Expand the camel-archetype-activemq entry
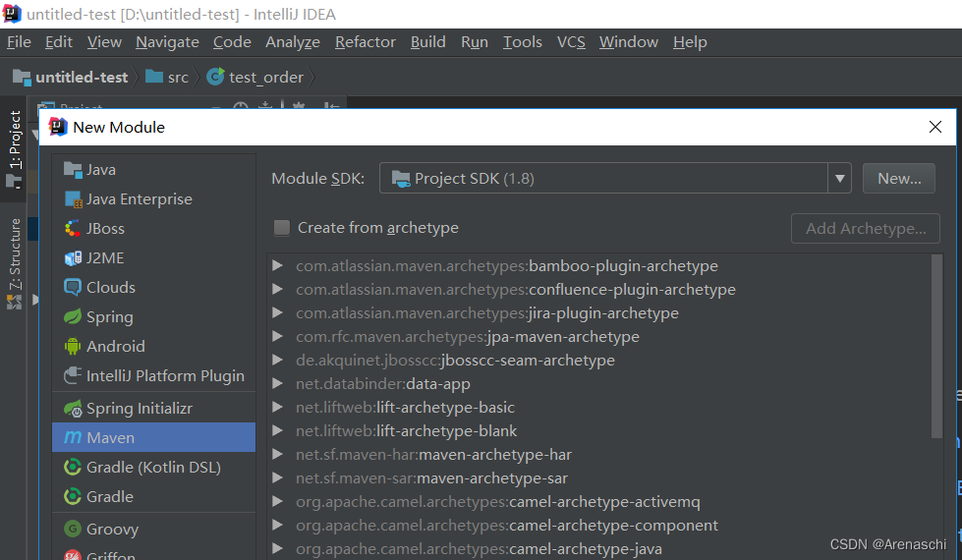Screen dimensions: 962x560 coord(277,501)
